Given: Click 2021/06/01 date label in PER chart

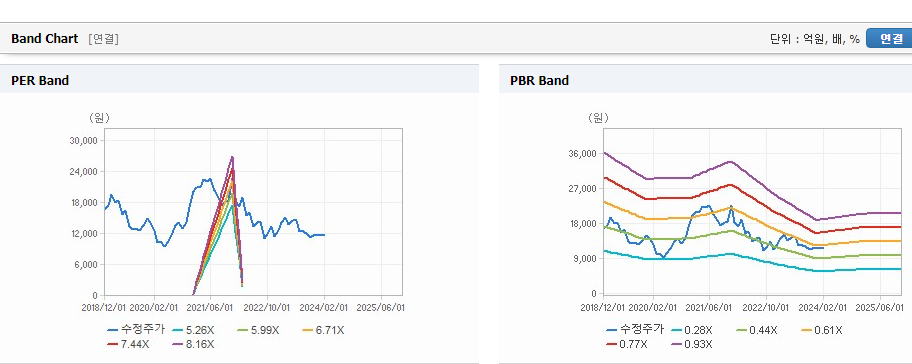Looking at the screenshot, I should point(211,307).
